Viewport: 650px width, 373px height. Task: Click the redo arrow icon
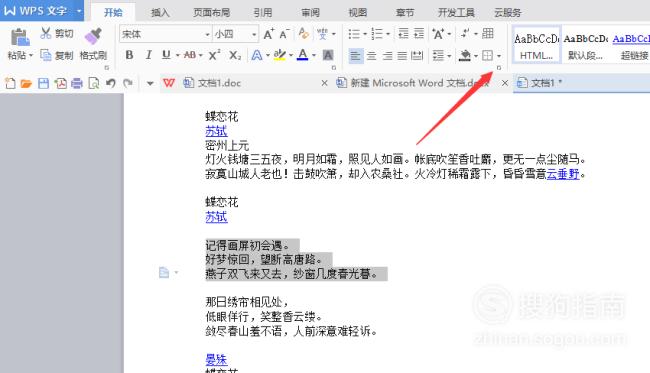[128, 83]
